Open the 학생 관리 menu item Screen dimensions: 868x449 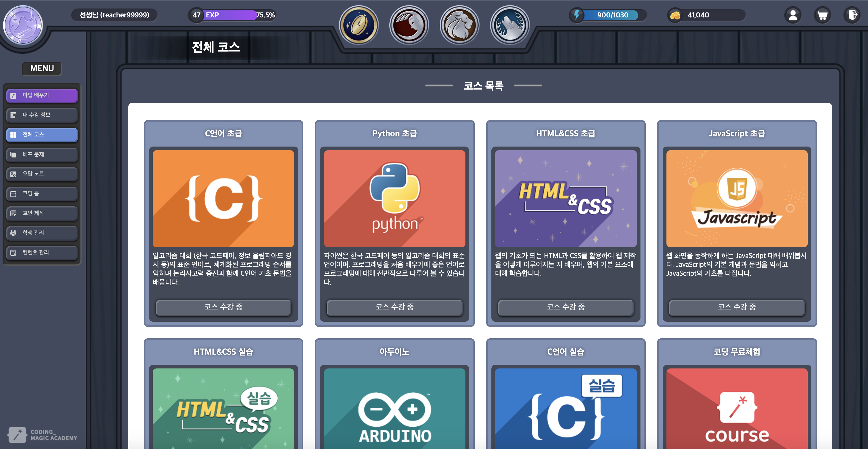pyautogui.click(x=42, y=233)
